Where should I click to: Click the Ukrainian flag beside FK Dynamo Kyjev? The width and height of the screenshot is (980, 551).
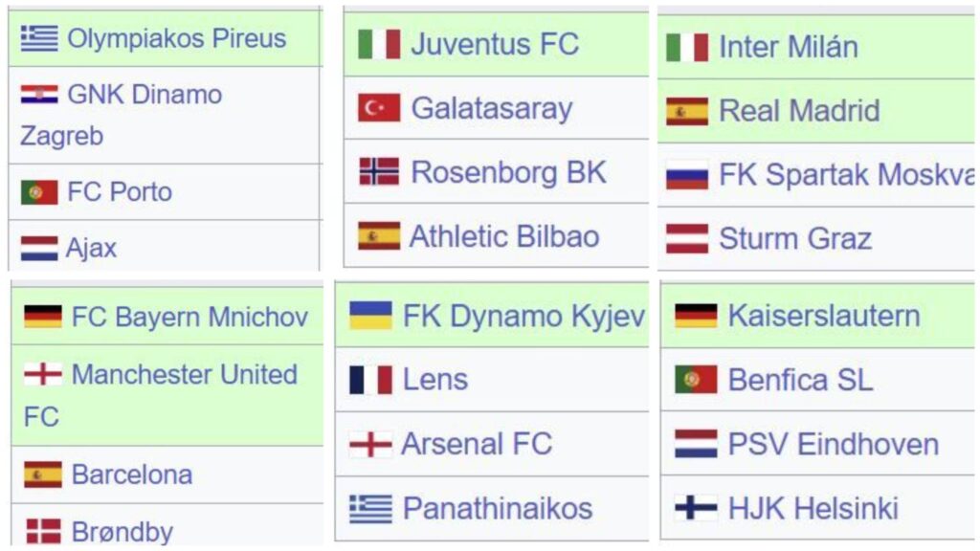pos(370,316)
